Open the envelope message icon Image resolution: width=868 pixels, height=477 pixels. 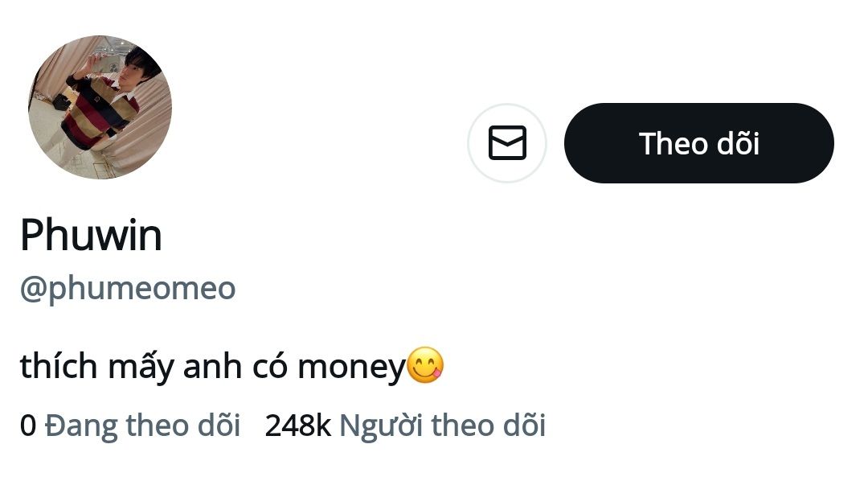(507, 143)
